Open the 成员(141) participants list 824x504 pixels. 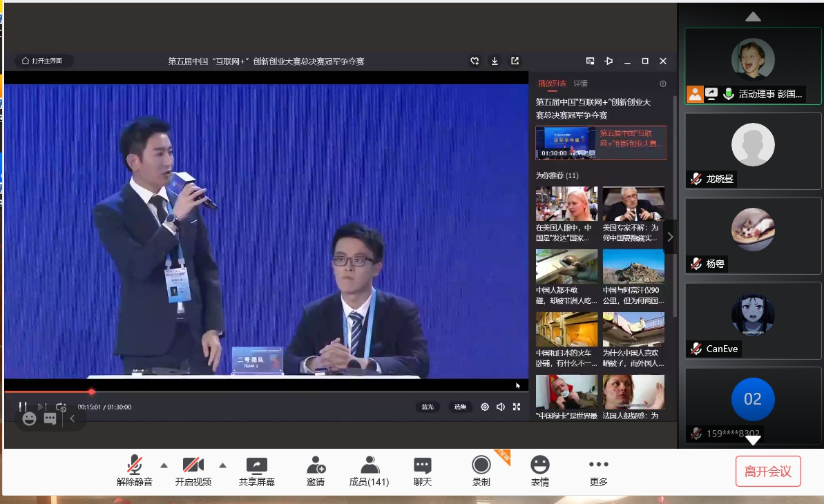coord(369,471)
